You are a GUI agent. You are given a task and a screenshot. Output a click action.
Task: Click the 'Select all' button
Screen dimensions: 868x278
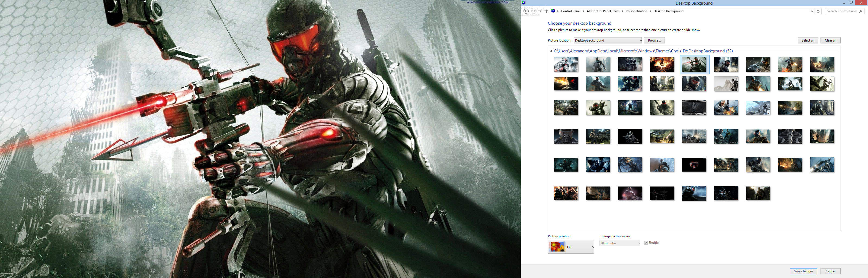point(808,40)
